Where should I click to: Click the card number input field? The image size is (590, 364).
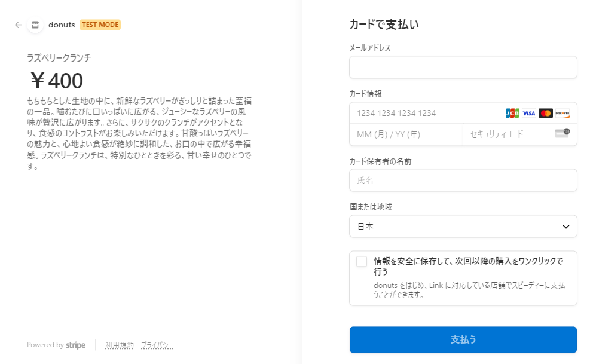pos(424,113)
